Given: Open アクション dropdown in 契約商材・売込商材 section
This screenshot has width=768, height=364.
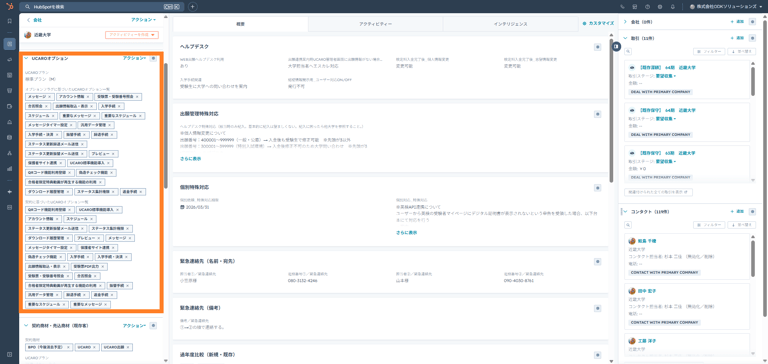Looking at the screenshot, I should [135, 325].
